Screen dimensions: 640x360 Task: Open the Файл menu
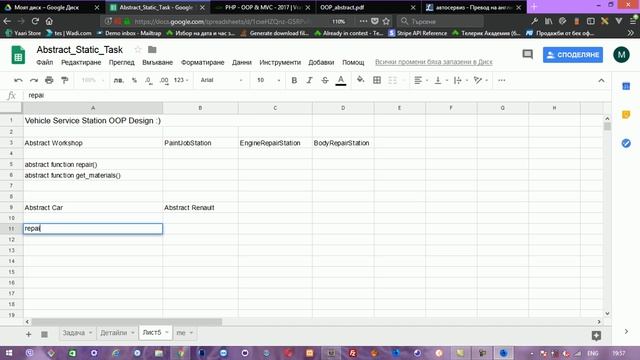click(x=44, y=62)
